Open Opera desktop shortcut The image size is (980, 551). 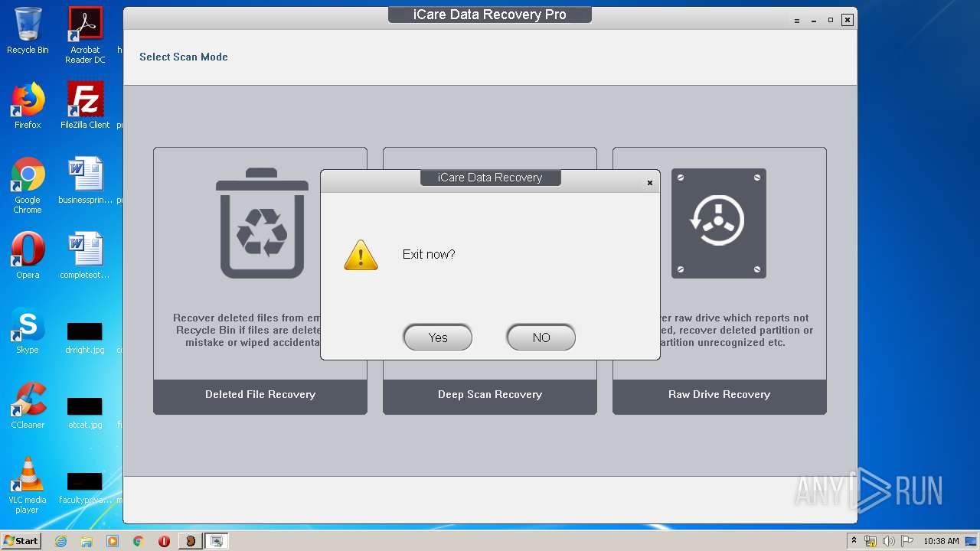tap(28, 256)
